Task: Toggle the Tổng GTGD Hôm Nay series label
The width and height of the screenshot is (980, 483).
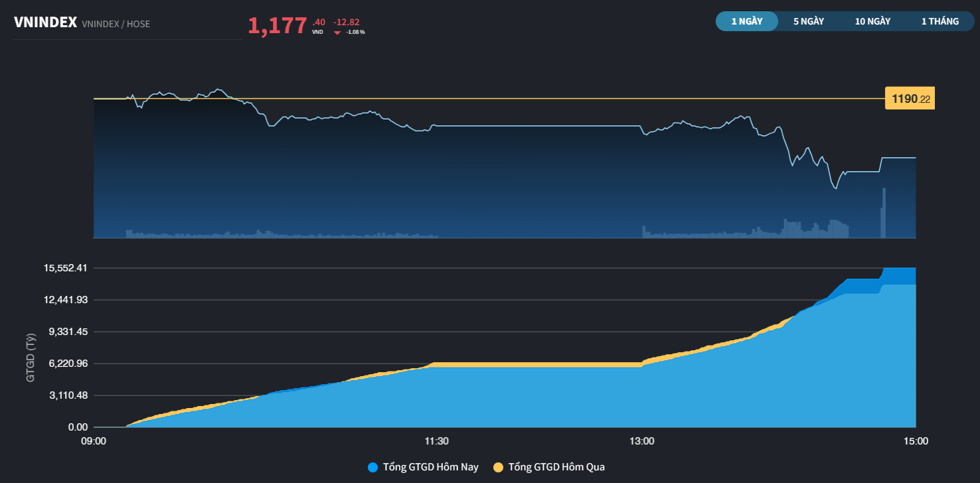Action: pos(430,467)
